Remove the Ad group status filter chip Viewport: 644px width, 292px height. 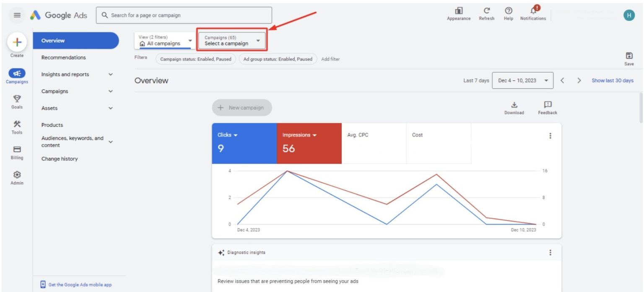(x=278, y=59)
